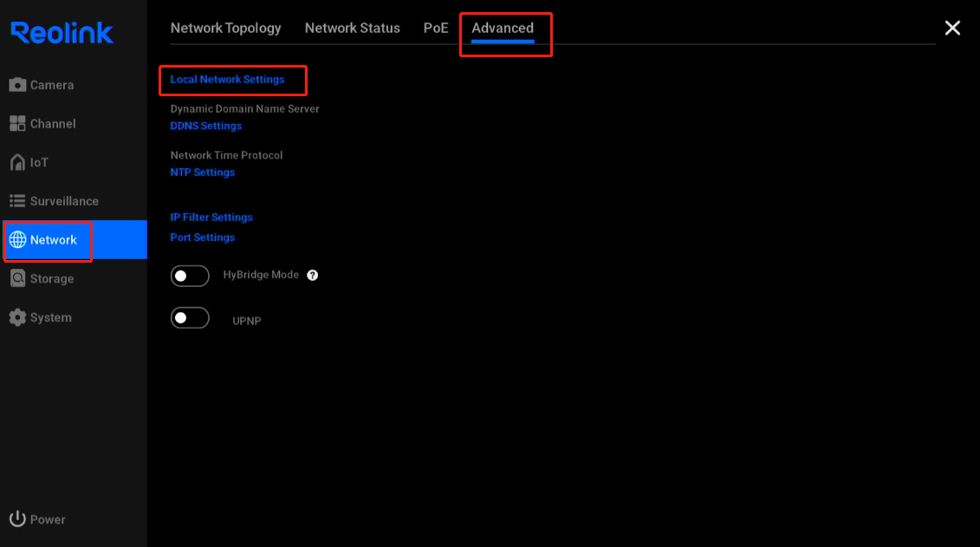Click 'Dynamic Domain Name Server' text
The height and width of the screenshot is (547, 980).
click(x=244, y=108)
